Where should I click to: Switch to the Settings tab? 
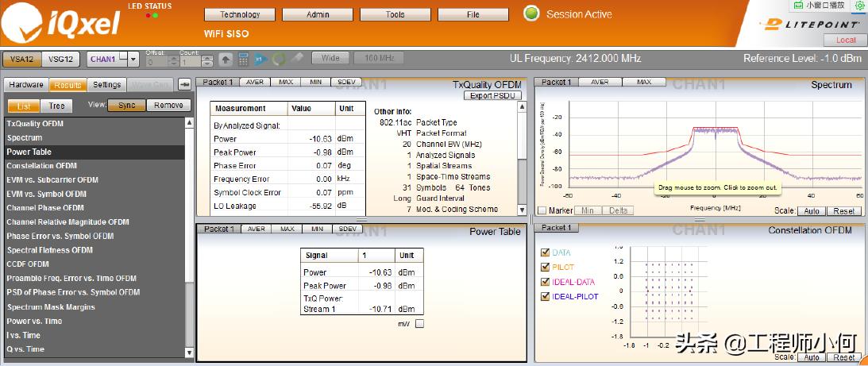click(106, 85)
